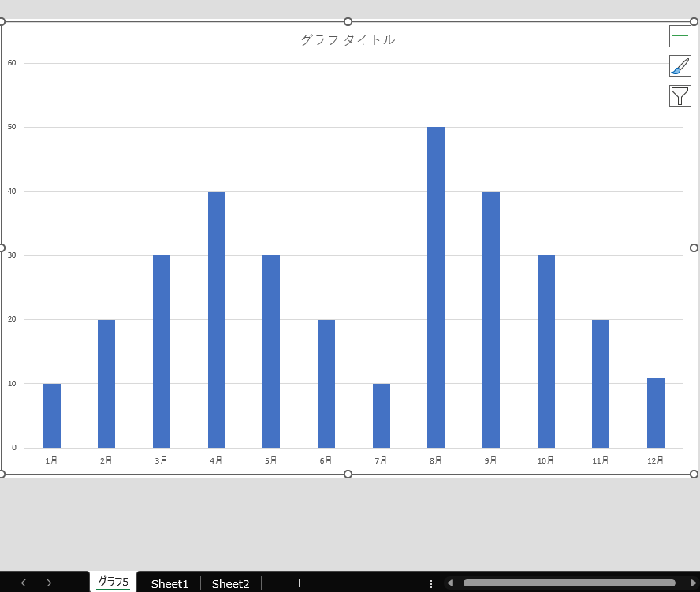Select the 10月 bar in the chart

[x=546, y=352]
